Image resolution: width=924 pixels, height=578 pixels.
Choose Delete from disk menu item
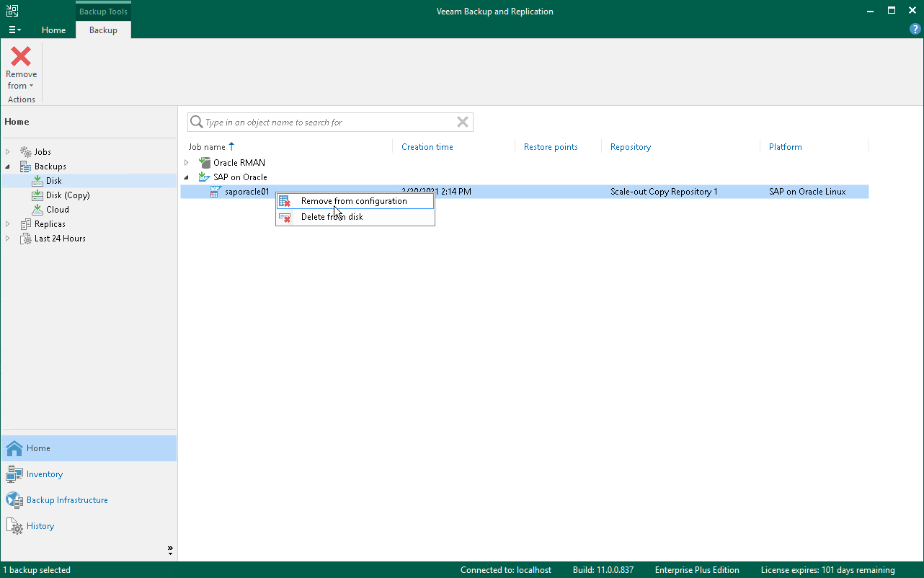pyautogui.click(x=355, y=217)
